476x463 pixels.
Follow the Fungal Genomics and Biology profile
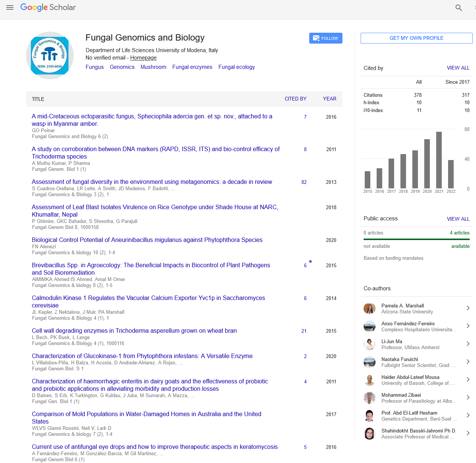325,38
